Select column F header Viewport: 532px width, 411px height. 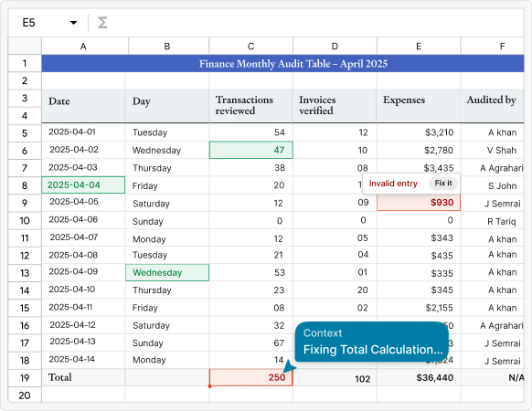coord(493,46)
